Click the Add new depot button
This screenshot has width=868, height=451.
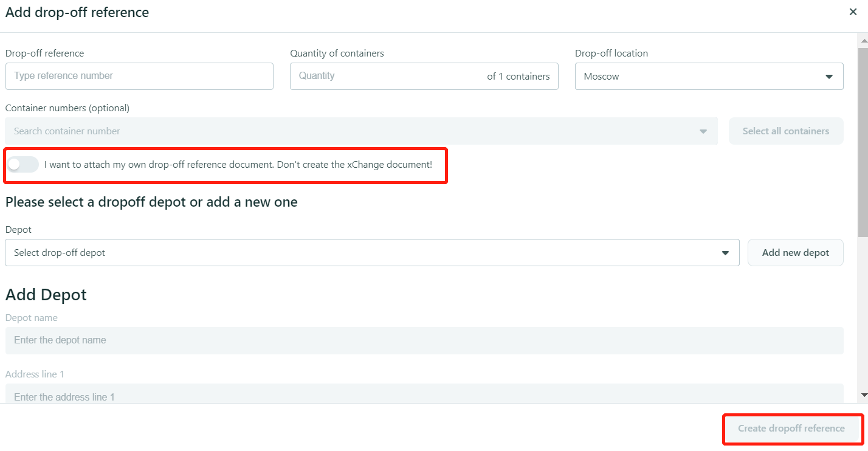[795, 252]
